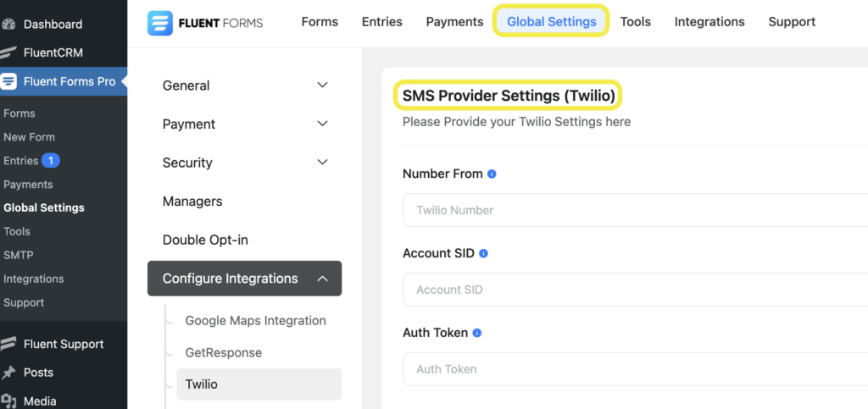The image size is (868, 409).
Task: Switch to the Entries tab
Action: [x=382, y=22]
